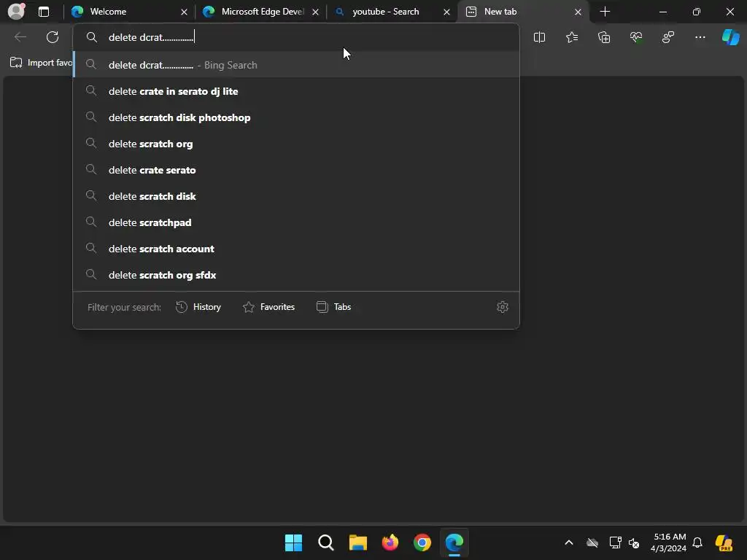
Task: Open the notifications bell icon
Action: coord(697,542)
